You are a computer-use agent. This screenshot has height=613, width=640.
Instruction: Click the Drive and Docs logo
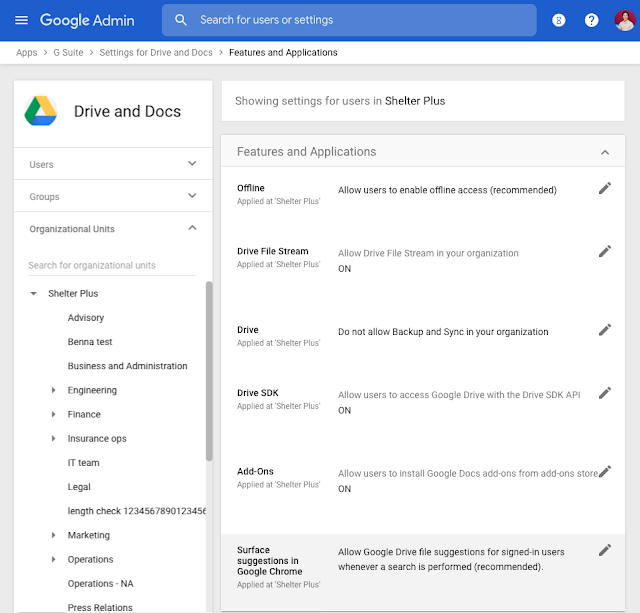40,111
